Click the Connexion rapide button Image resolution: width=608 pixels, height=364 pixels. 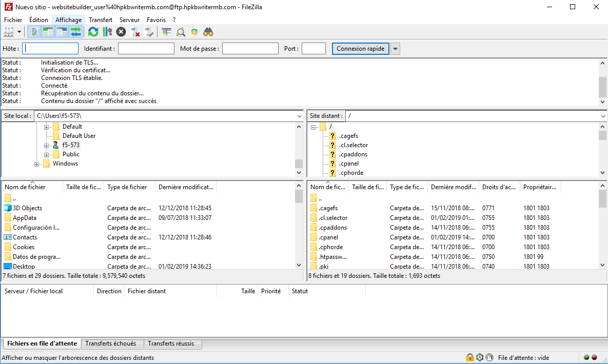click(x=361, y=49)
